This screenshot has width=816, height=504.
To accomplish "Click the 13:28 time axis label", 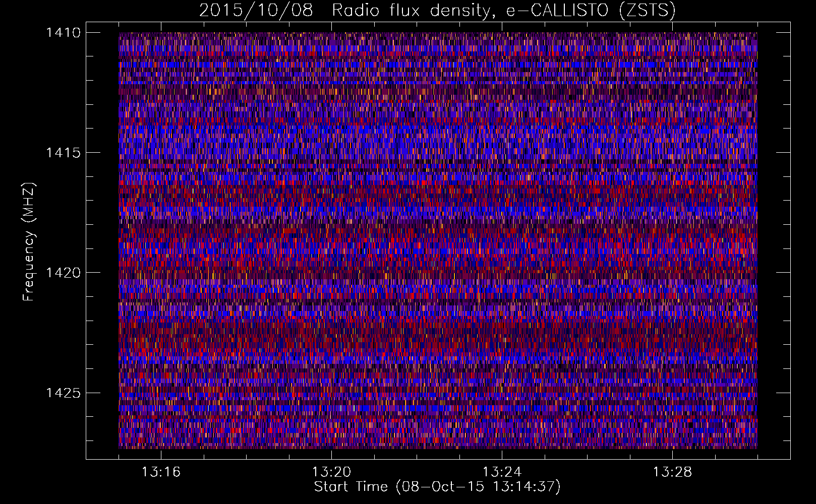I will pos(672,472).
